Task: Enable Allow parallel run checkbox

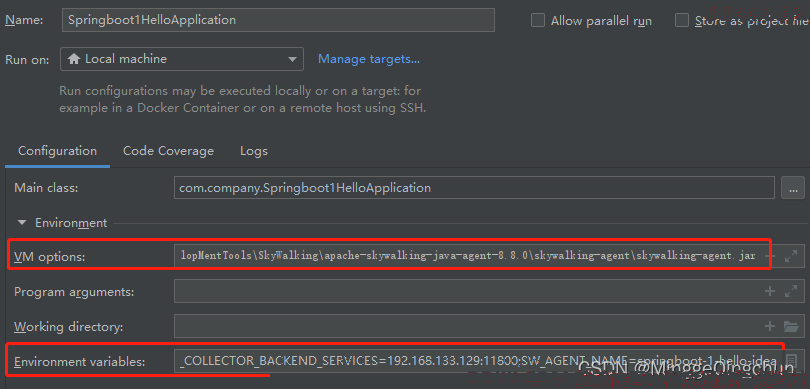Action: [x=538, y=21]
